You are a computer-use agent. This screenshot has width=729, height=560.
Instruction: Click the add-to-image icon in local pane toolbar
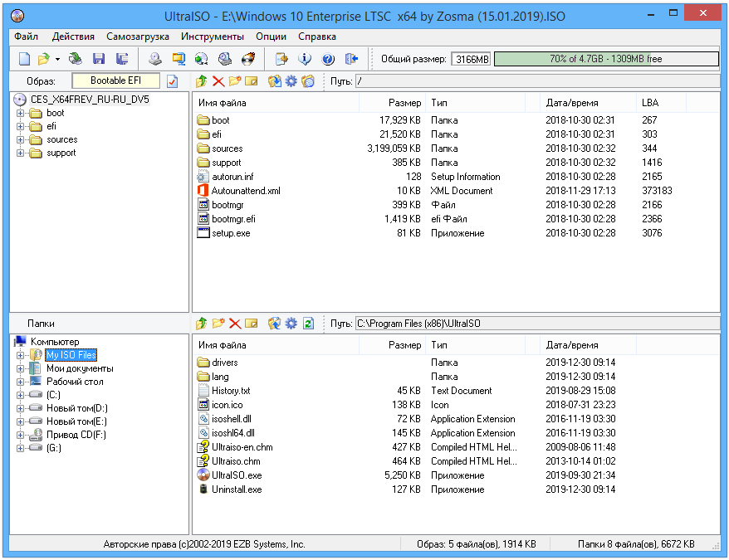point(274,324)
